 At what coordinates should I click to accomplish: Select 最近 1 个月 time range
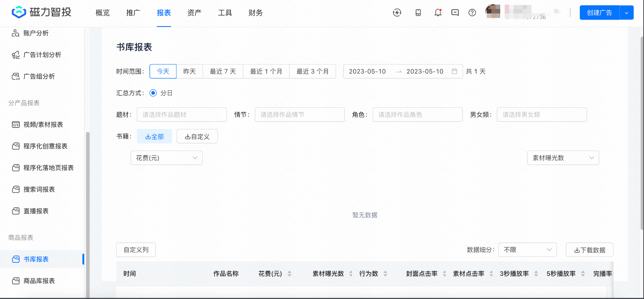click(x=266, y=71)
